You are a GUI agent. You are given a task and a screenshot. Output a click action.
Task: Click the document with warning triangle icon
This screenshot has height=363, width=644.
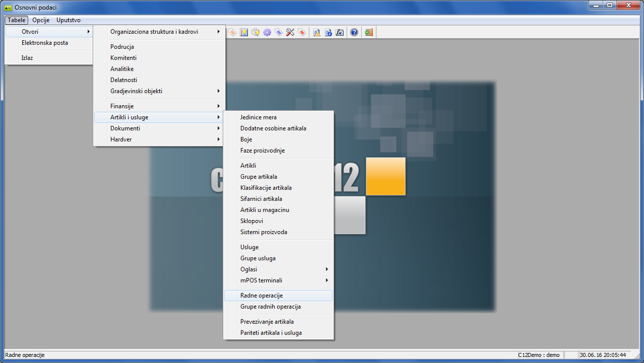coord(316,32)
